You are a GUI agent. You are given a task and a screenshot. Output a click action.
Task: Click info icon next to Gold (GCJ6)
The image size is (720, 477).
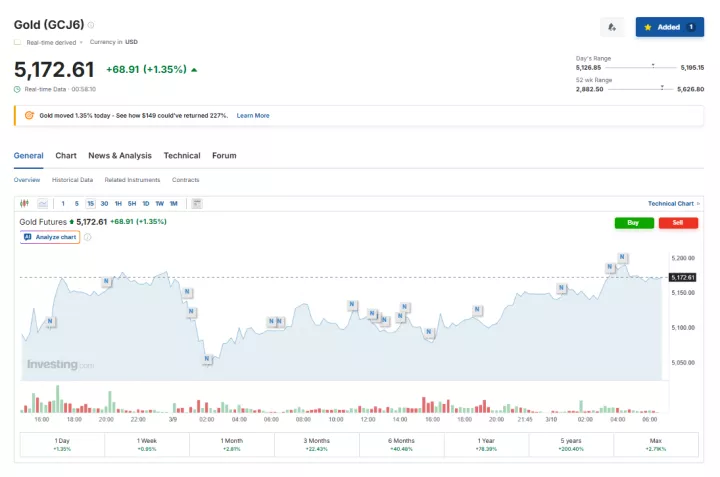pyautogui.click(x=91, y=25)
